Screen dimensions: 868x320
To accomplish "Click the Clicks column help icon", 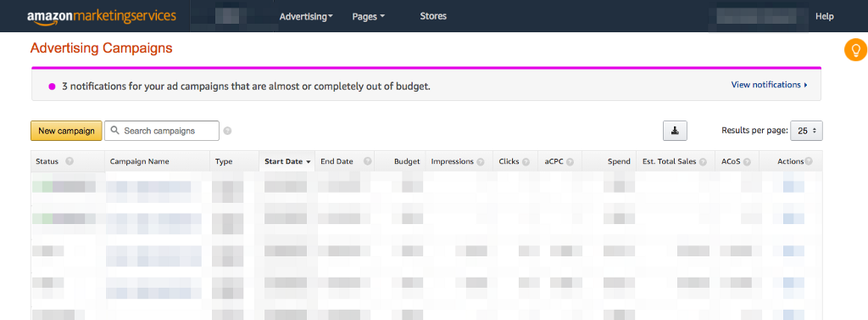I will pyautogui.click(x=526, y=162).
